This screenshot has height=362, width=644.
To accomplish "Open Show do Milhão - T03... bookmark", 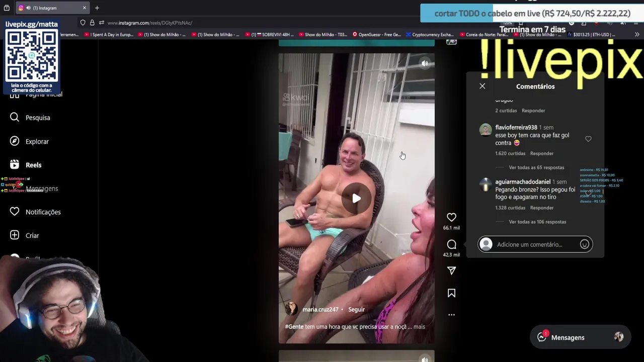I will pyautogui.click(x=323, y=35).
